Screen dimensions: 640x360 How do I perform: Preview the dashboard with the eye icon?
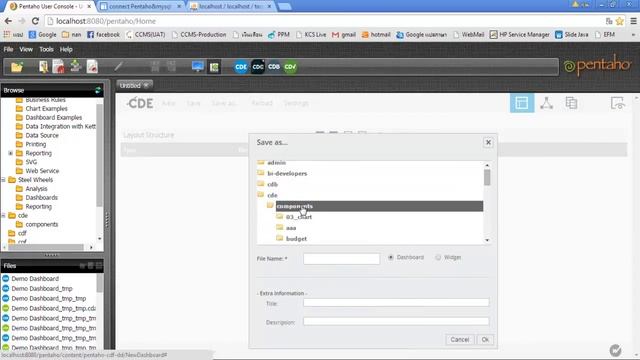point(618,103)
